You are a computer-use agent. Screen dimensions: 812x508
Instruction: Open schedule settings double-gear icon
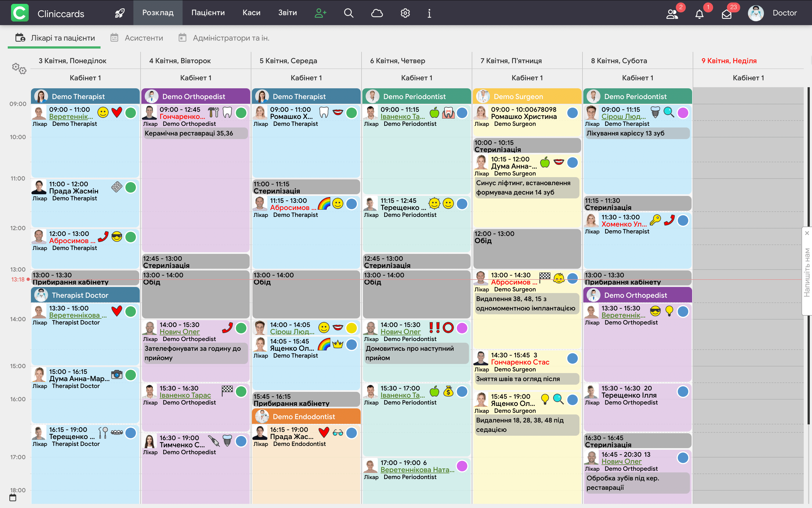click(x=19, y=68)
